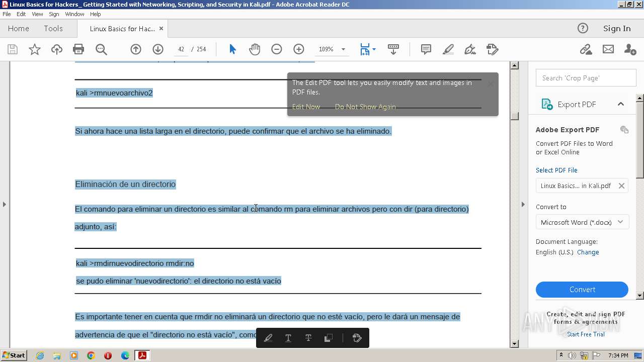Click the document vertical scrollbar thumb
644x362 pixels.
coord(514,116)
